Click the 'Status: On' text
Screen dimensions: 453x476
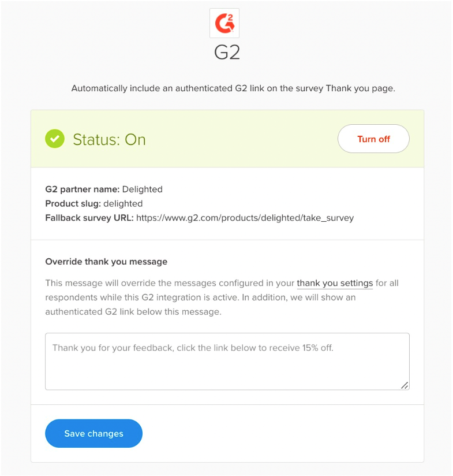tap(109, 140)
